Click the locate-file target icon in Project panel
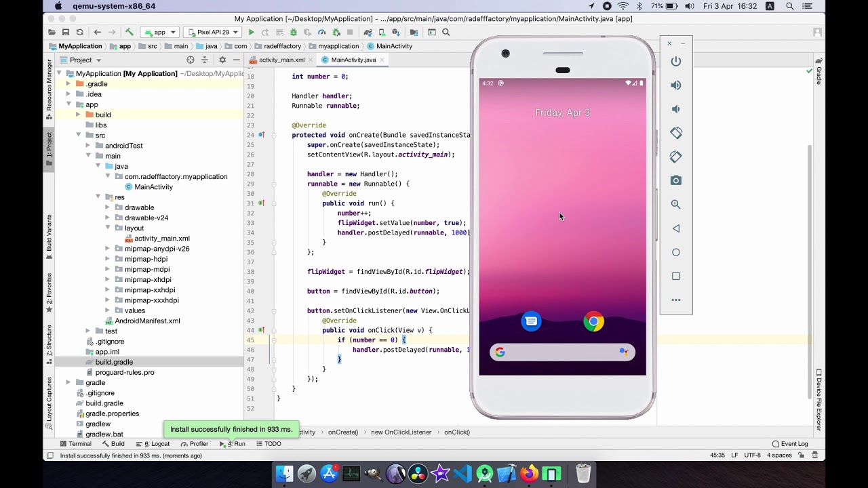This screenshot has height=488, width=868. click(x=191, y=60)
